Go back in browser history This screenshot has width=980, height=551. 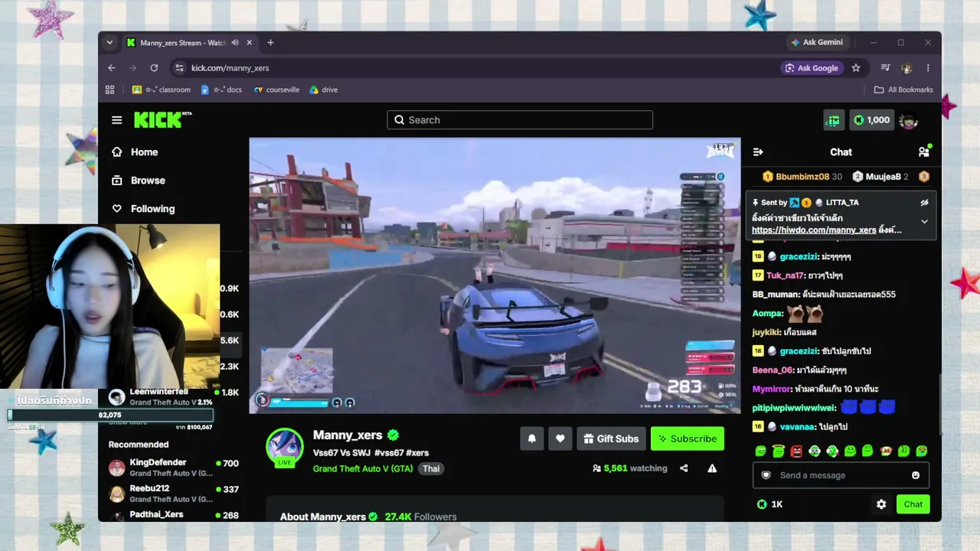tap(112, 68)
